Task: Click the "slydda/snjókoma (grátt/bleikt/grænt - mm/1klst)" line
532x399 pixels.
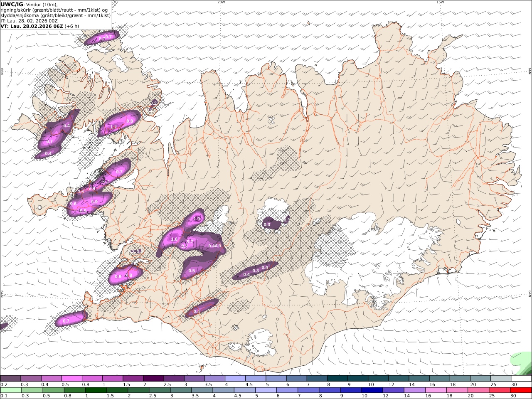Action: point(56,15)
